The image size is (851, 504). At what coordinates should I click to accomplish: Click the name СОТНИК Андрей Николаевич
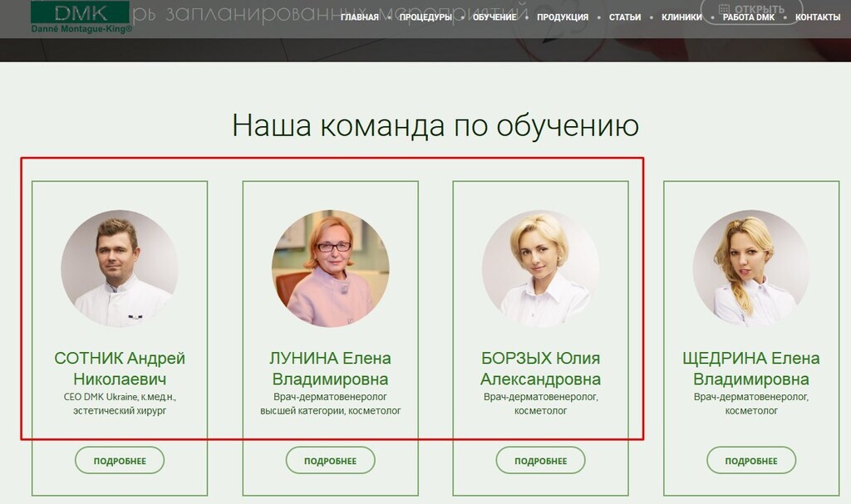point(120,369)
